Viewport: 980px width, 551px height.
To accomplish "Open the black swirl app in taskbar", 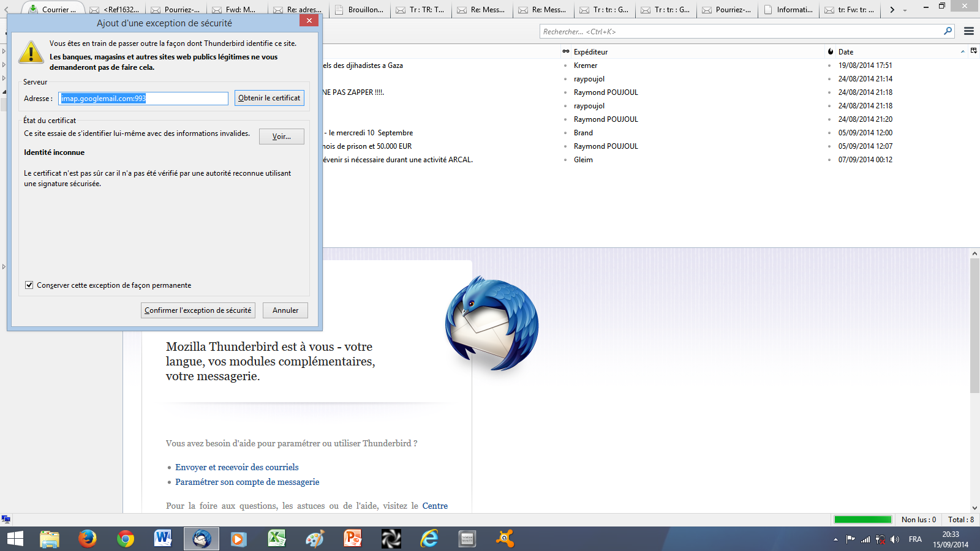I will click(391, 539).
